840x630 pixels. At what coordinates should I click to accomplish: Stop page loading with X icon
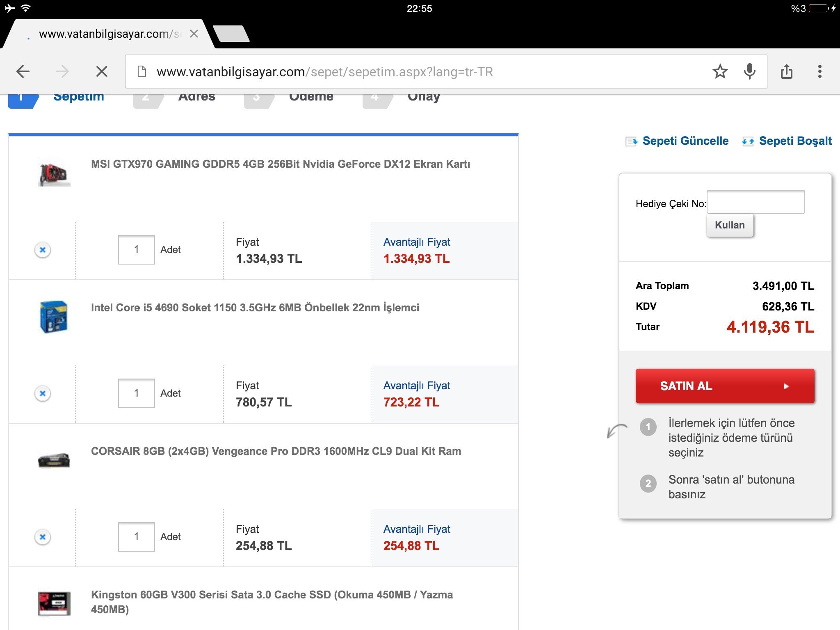[101, 72]
